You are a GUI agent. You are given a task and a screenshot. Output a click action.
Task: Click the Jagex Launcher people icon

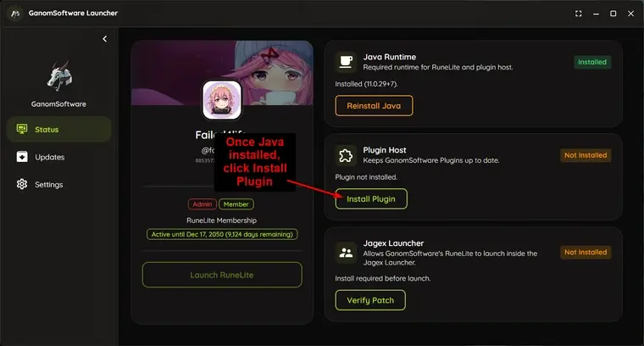pos(346,253)
